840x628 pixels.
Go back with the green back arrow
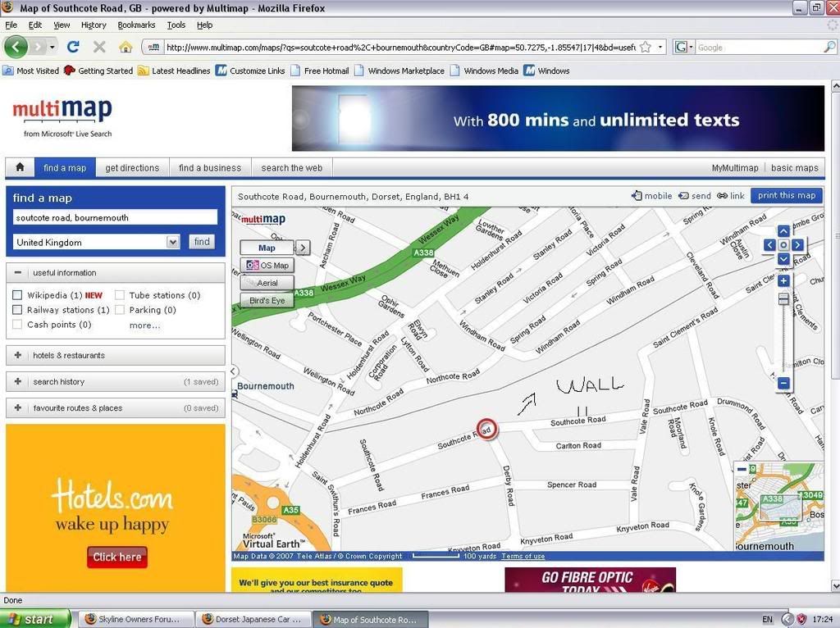pyautogui.click(x=16, y=47)
